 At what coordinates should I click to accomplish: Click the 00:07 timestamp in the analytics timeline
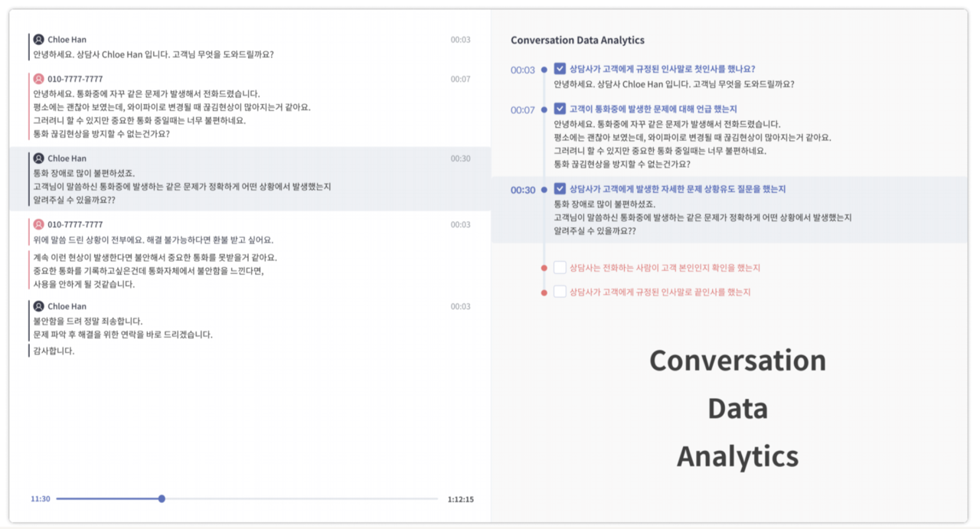click(523, 110)
